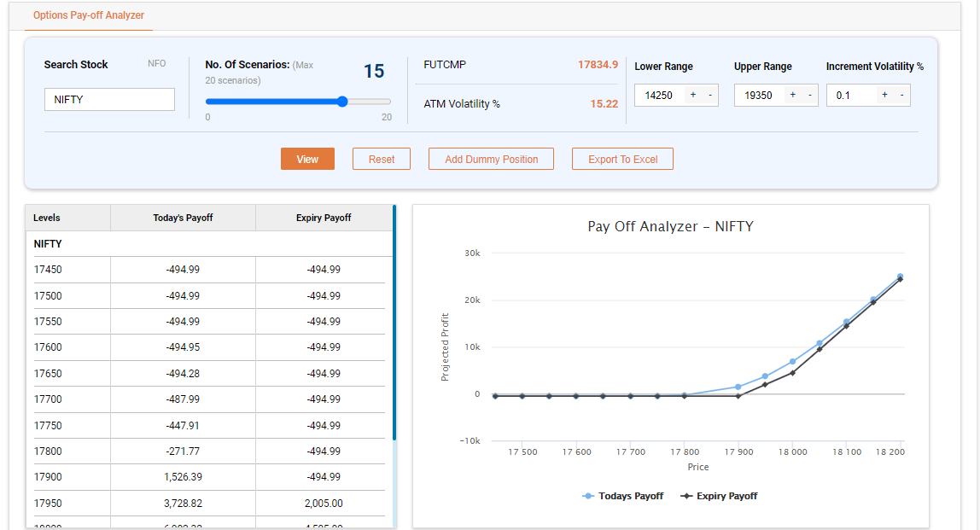Click the Lower Range value field
The image size is (980, 530).
pos(659,96)
